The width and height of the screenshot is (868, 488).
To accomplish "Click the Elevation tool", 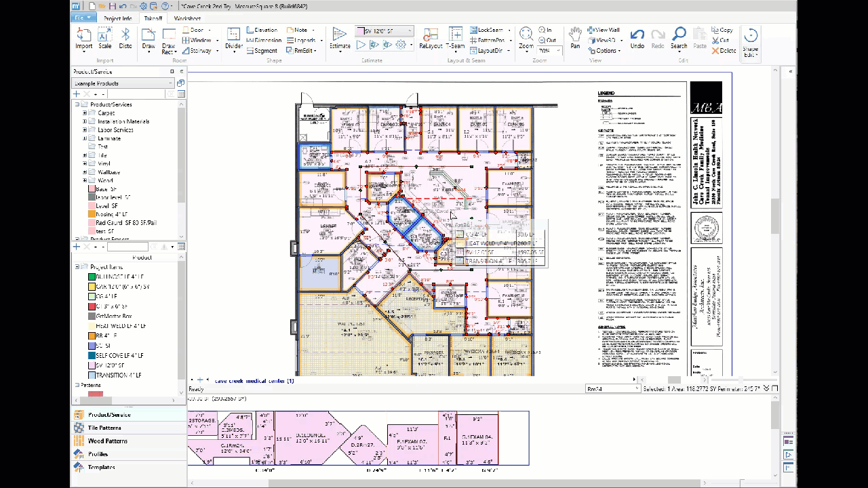I will coord(262,30).
